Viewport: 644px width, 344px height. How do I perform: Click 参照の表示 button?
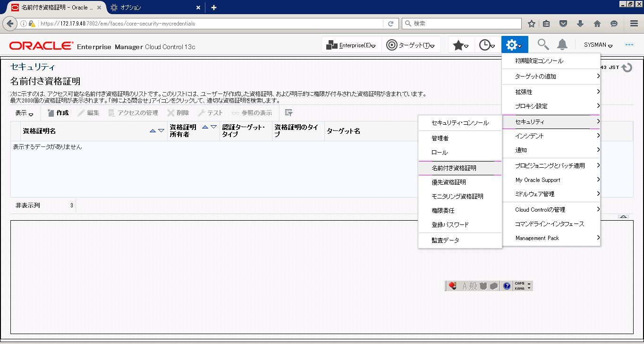tap(252, 113)
